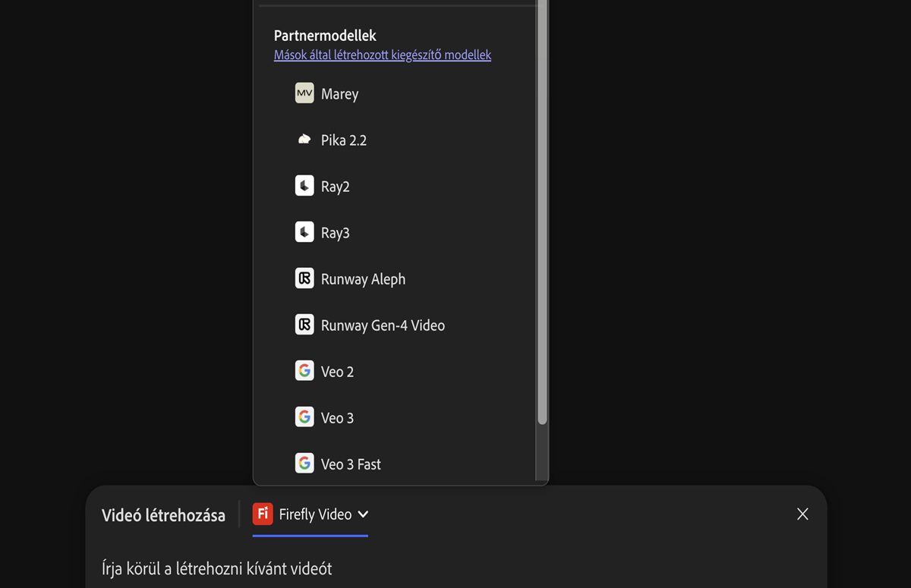The image size is (911, 588).
Task: Click the Runway Gen-4 Video logo icon
Action: tap(304, 325)
